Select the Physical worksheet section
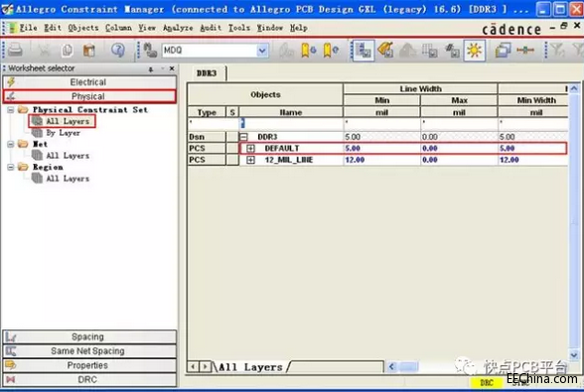 (x=89, y=96)
